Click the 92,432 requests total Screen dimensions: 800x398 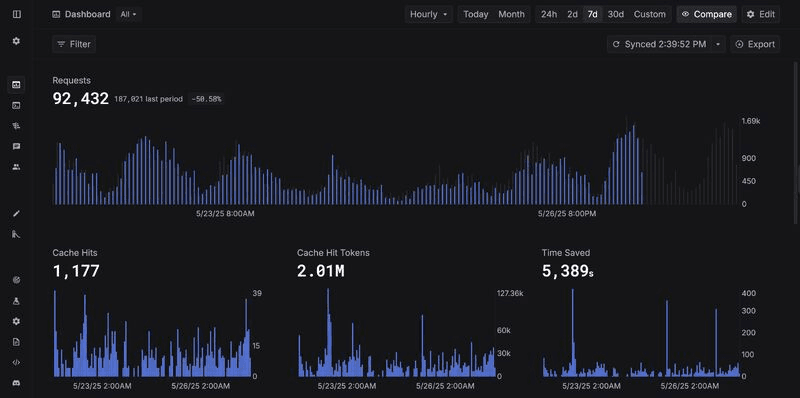coord(81,98)
